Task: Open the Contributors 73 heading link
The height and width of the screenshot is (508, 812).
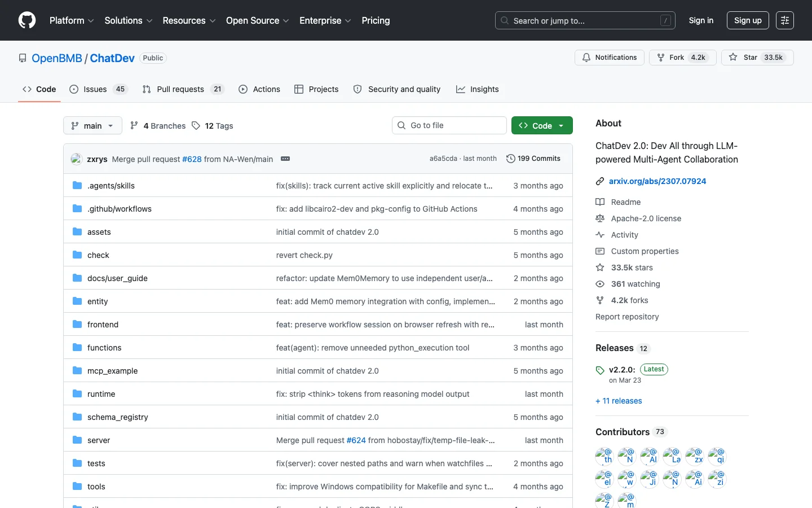Action: pyautogui.click(x=631, y=432)
